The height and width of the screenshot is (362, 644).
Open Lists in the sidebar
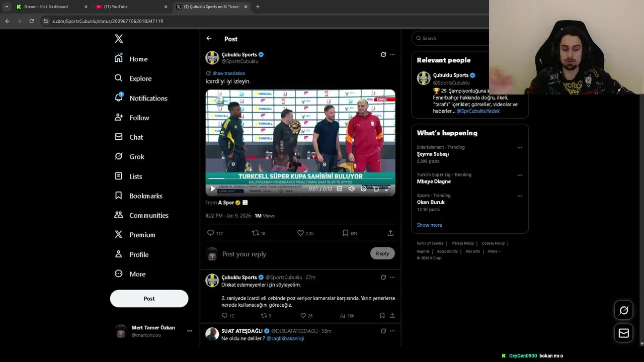(128, 176)
